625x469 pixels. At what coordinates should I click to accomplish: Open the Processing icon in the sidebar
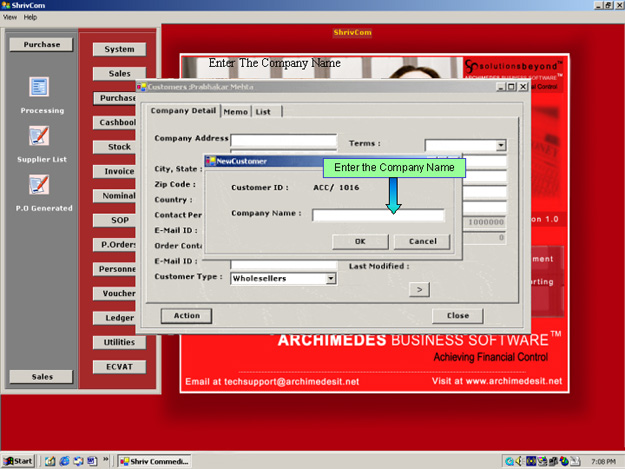[x=39, y=88]
